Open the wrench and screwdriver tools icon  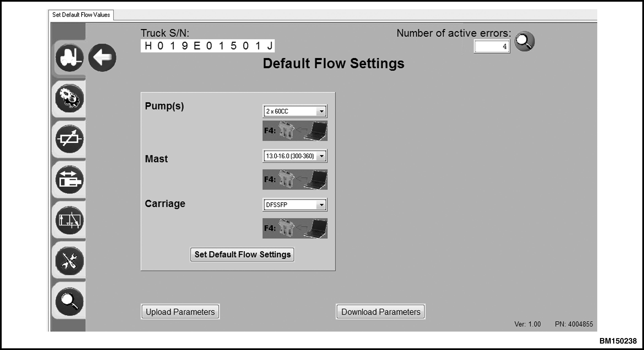(x=69, y=261)
